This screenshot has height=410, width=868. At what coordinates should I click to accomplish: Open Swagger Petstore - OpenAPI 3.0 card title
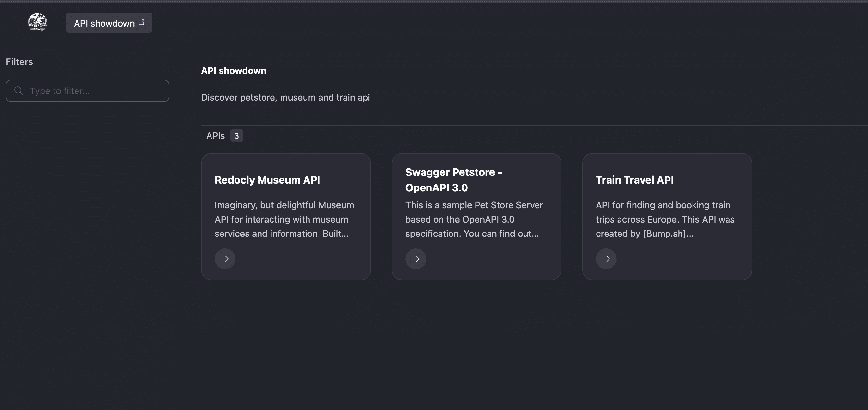(453, 180)
